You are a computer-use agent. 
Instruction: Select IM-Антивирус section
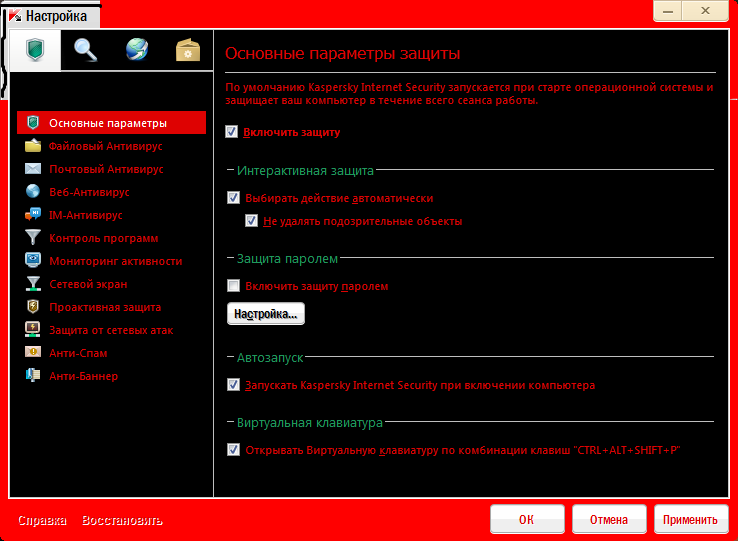click(112, 215)
